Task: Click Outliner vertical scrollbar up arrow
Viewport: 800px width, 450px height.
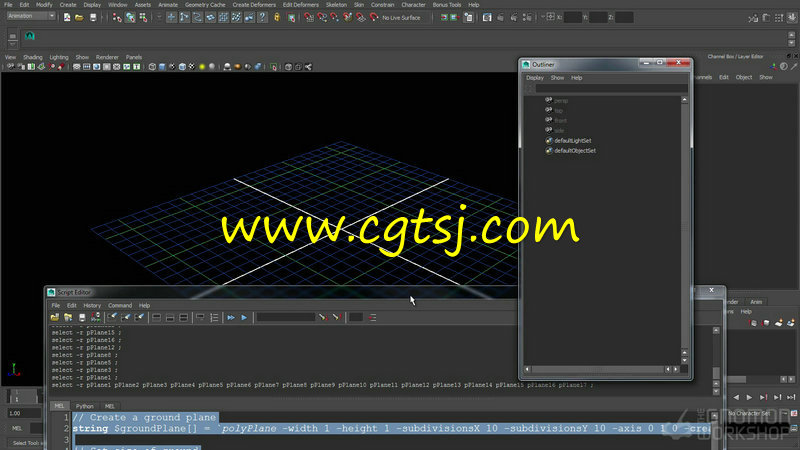Action: pyautogui.click(x=684, y=101)
